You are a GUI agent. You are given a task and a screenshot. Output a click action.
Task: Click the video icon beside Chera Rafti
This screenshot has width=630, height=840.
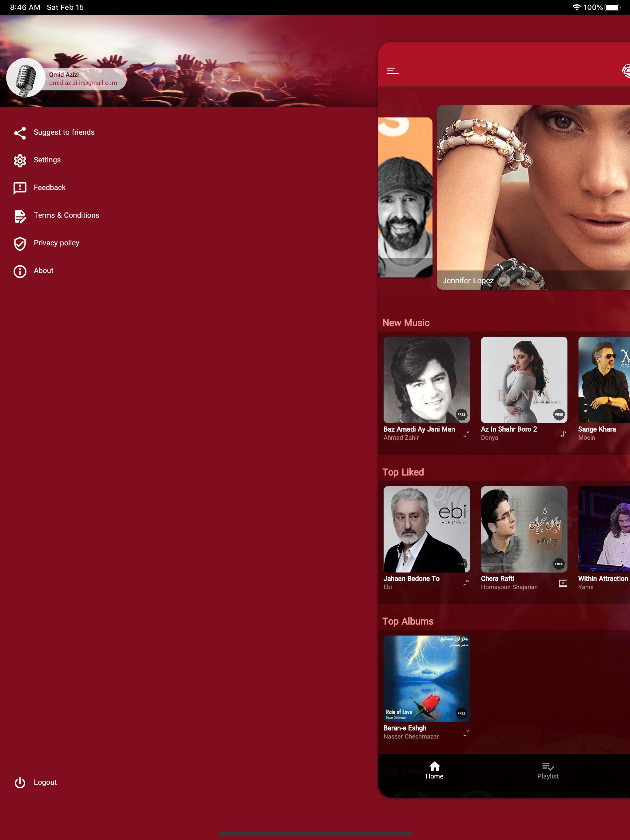[563, 583]
